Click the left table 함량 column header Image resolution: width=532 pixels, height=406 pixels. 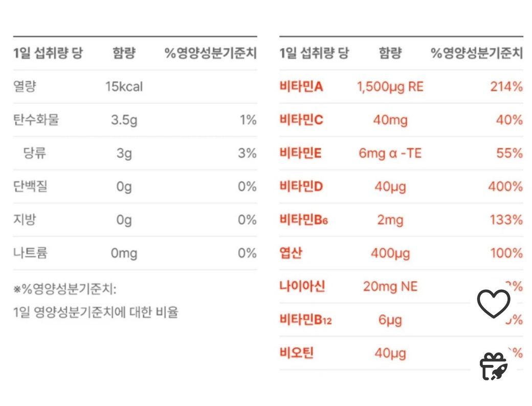click(x=124, y=53)
